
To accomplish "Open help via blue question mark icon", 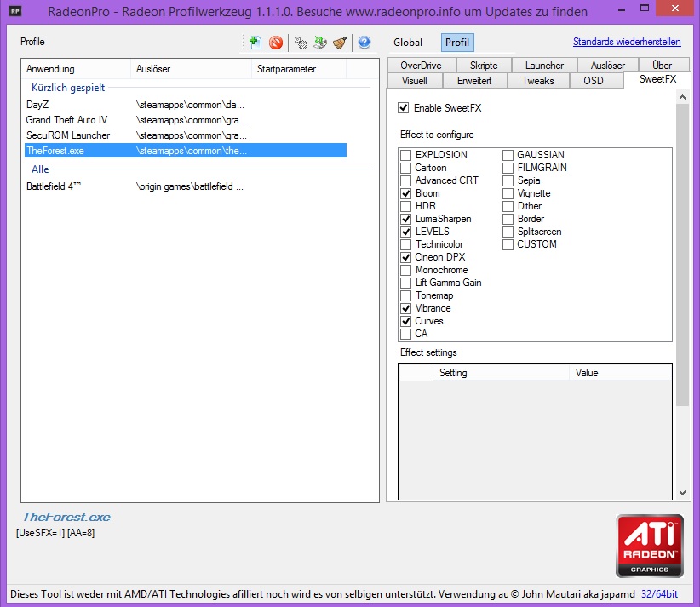I will [364, 43].
